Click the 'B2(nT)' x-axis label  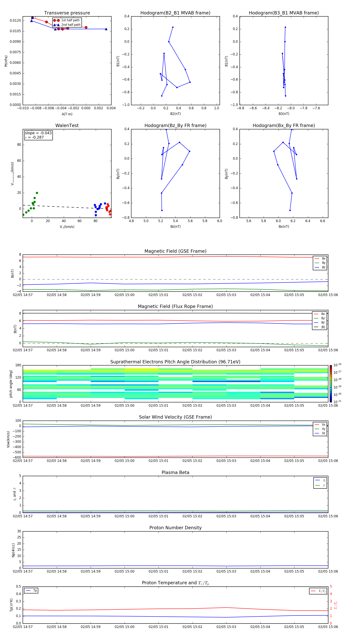[175, 114]
